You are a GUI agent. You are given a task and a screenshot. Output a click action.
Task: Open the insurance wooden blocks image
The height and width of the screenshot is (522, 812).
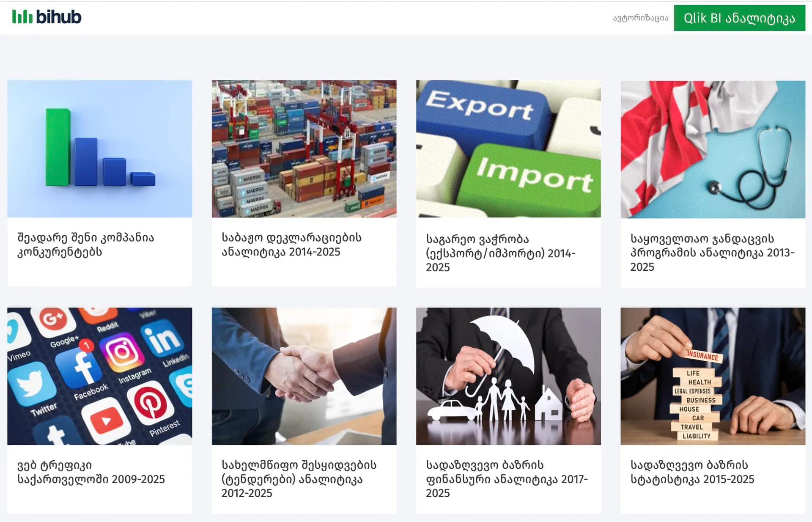pos(713,376)
